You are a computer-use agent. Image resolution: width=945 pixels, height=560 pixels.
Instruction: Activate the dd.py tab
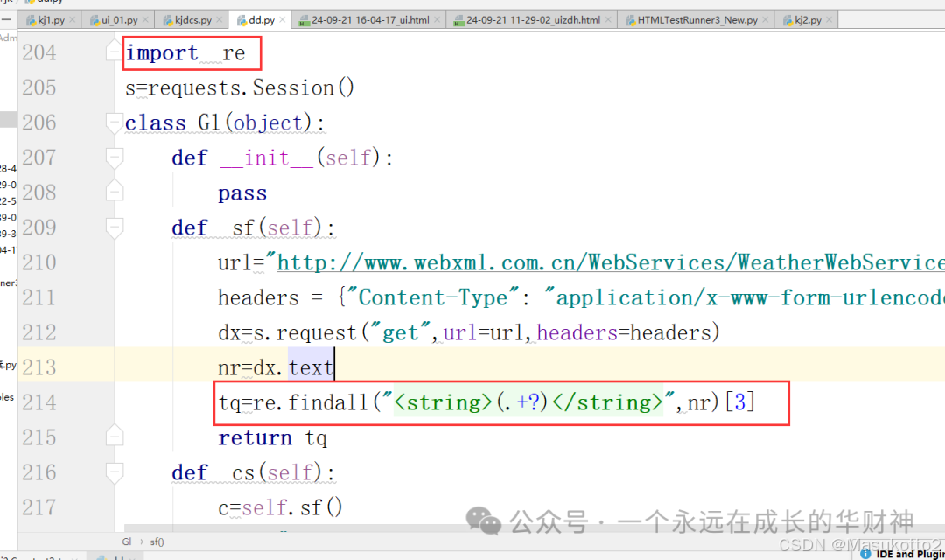click(x=261, y=20)
